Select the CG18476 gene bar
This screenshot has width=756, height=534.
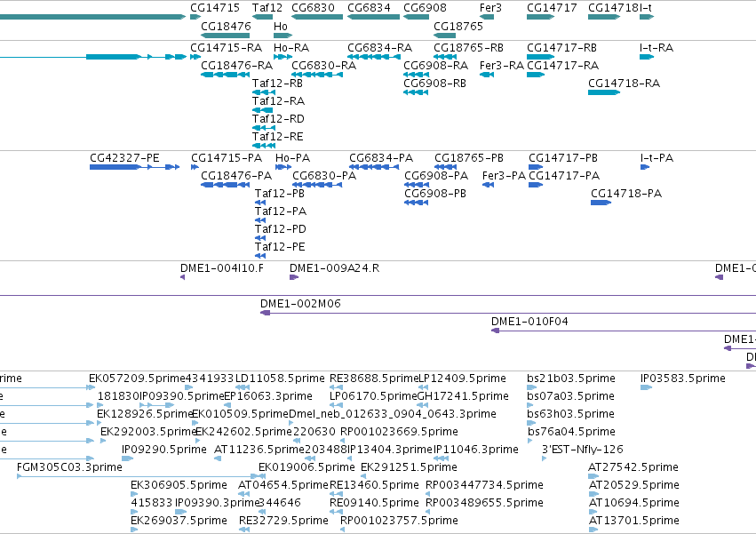pos(225,36)
